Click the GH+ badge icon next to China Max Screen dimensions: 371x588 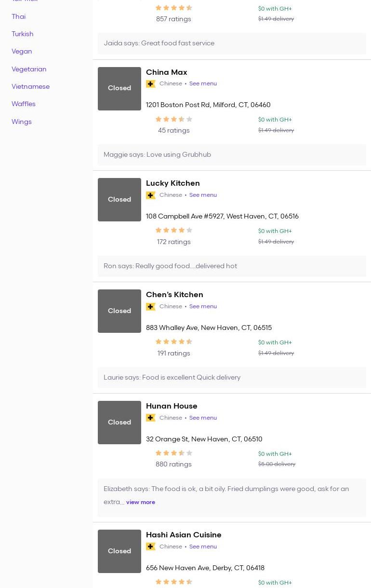tap(151, 84)
